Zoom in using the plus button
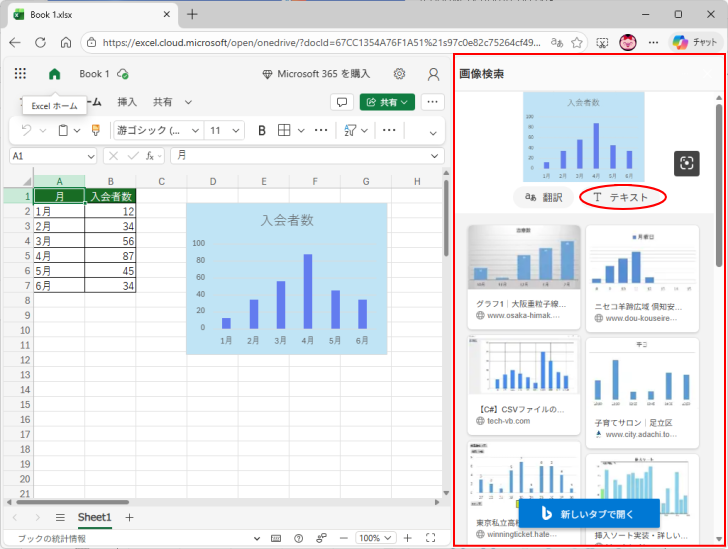The height and width of the screenshot is (549, 728). pos(407,538)
